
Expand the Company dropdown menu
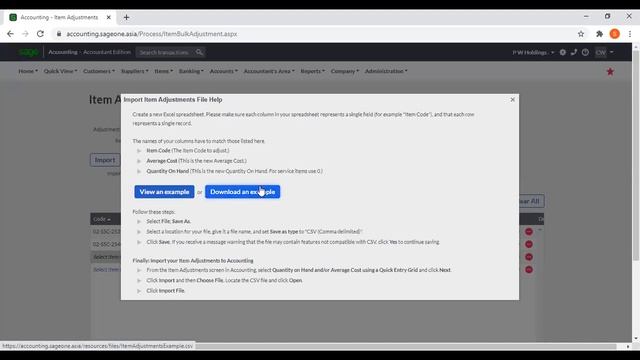click(344, 71)
